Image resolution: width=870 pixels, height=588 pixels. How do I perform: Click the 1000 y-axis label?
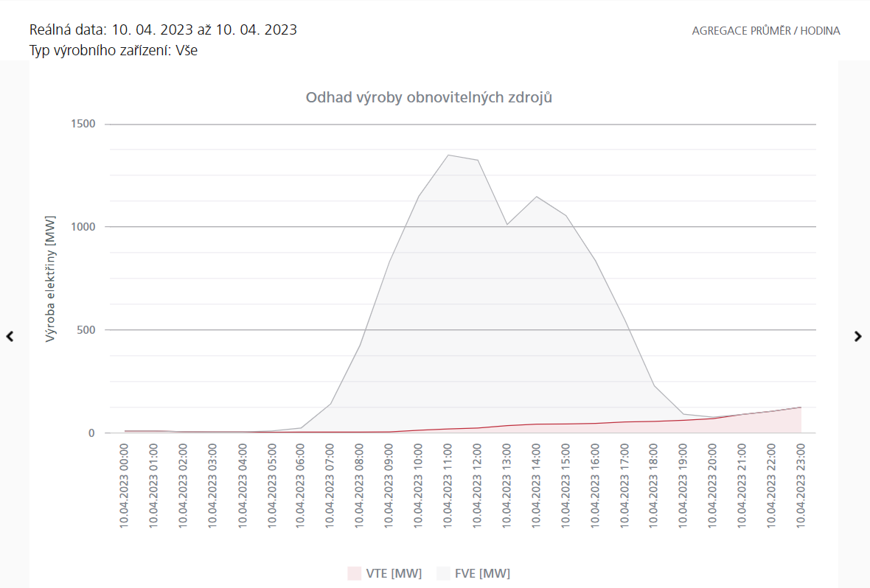(x=83, y=227)
